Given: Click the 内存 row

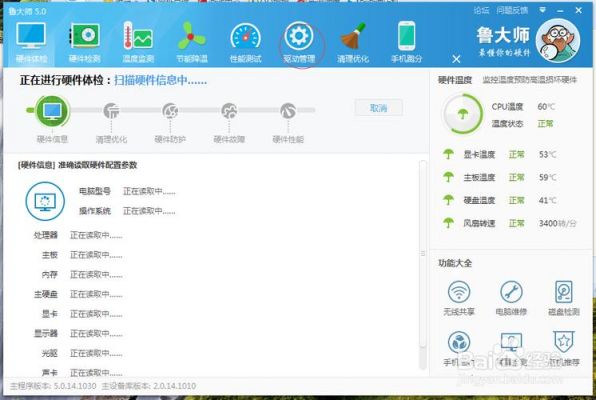Looking at the screenshot, I should pyautogui.click(x=82, y=275).
